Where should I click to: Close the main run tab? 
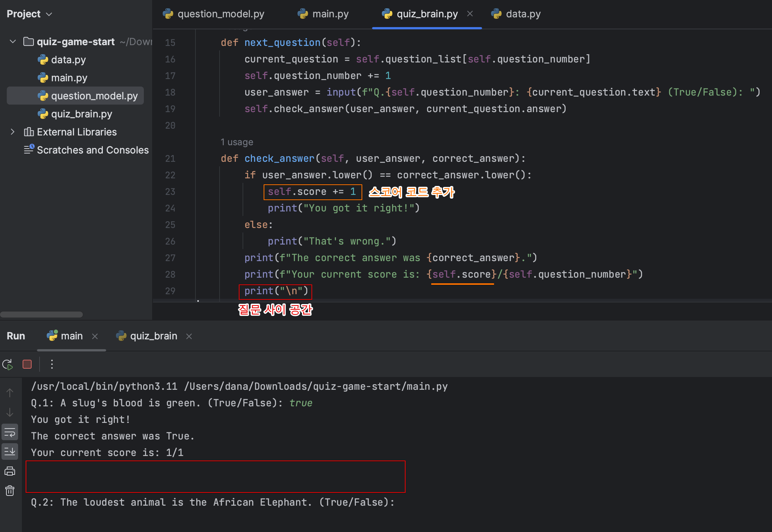click(x=95, y=336)
